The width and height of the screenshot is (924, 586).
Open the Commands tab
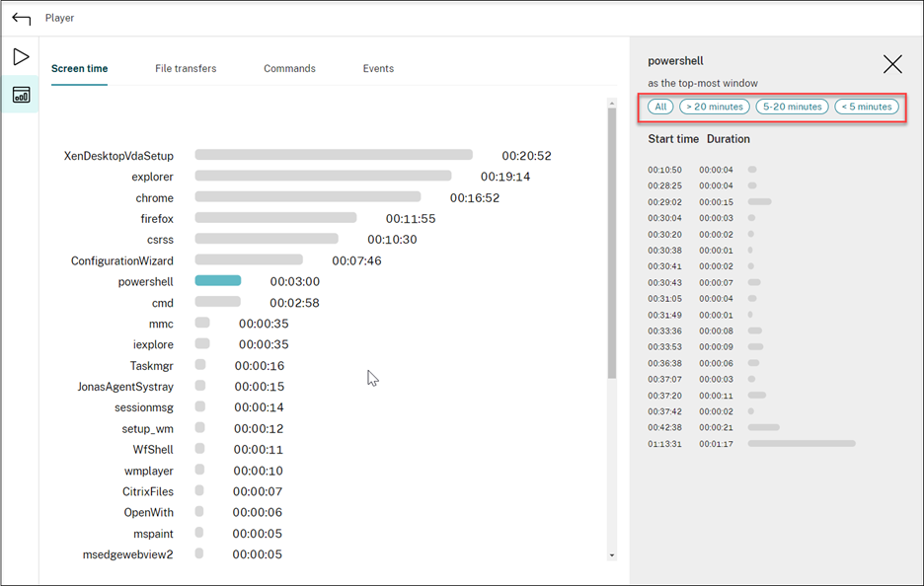click(x=289, y=69)
